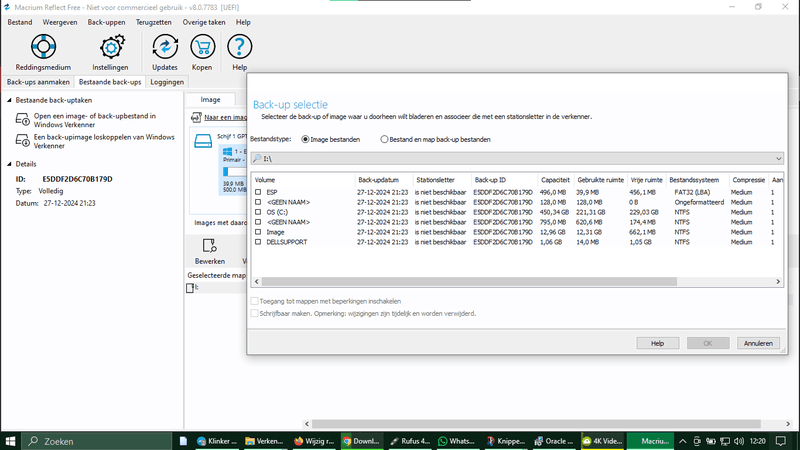Check the <GEEN NAAM> 795,0 MB volume
The height and width of the screenshot is (450, 800).
click(258, 222)
